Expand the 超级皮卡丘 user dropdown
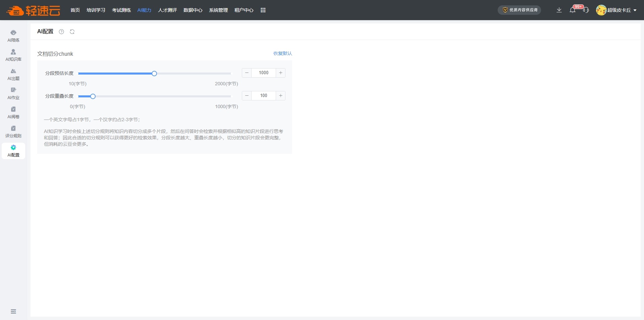Screen dimensions: 644x320 click(x=616, y=10)
